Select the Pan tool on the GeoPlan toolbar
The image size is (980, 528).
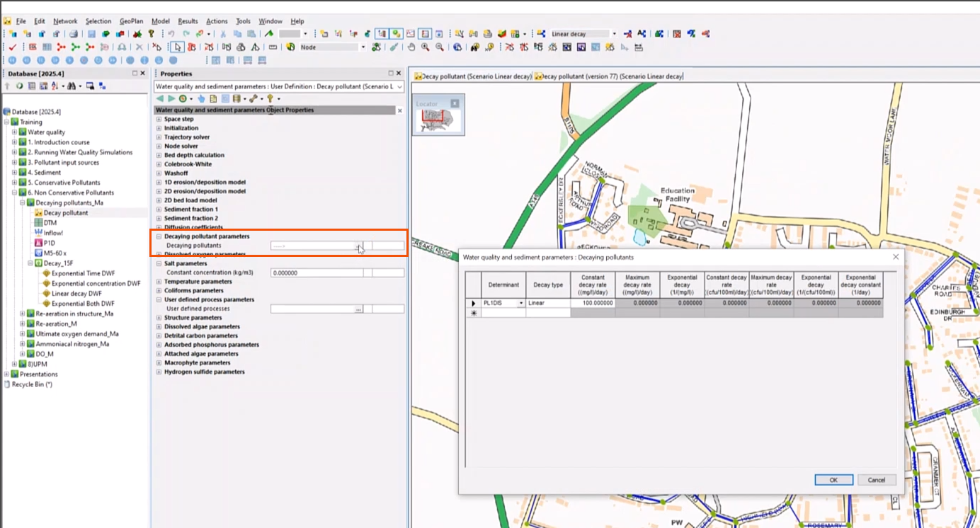[x=411, y=47]
